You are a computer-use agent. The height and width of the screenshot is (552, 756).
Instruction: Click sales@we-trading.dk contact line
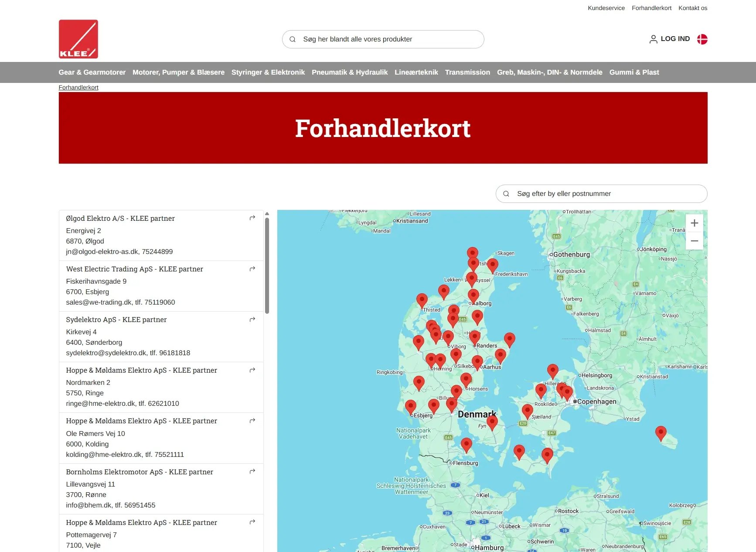pos(120,302)
